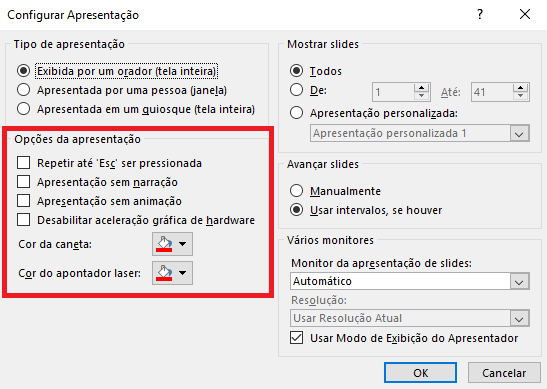Confirm settings with the OK button

[420, 373]
